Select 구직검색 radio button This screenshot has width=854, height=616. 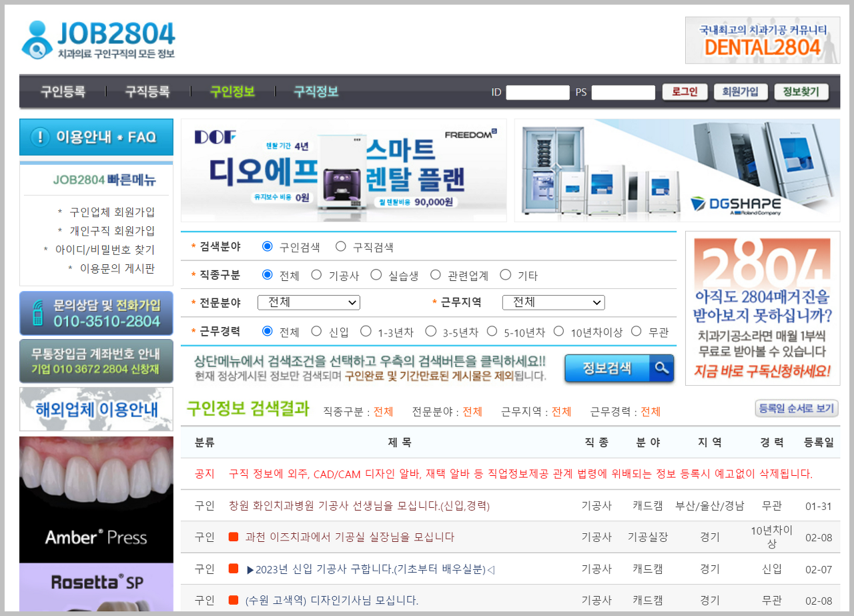(x=341, y=246)
